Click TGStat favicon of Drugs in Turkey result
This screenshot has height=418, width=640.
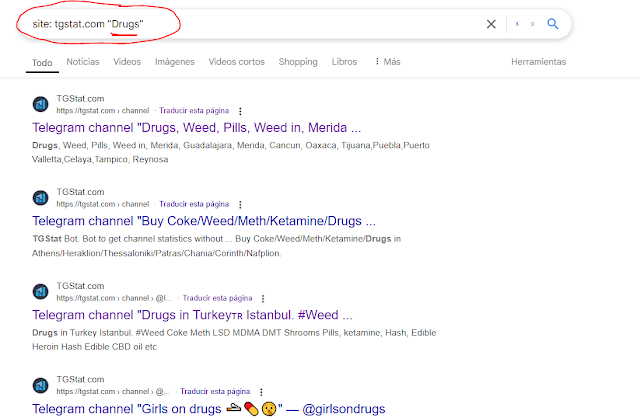coord(40,292)
